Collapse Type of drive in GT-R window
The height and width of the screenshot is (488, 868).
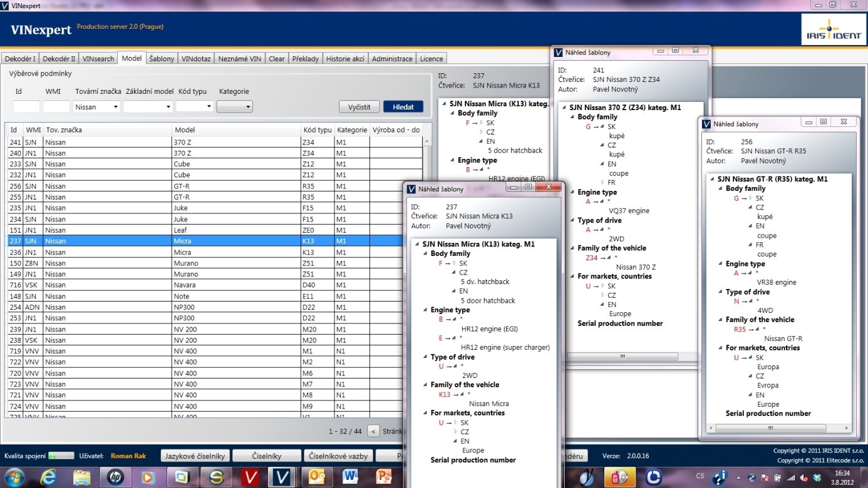point(720,292)
